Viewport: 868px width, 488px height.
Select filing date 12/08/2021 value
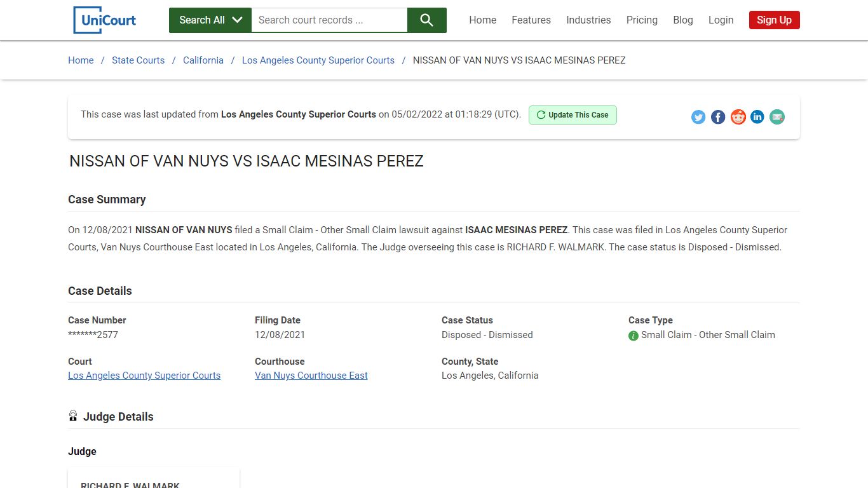(x=280, y=335)
